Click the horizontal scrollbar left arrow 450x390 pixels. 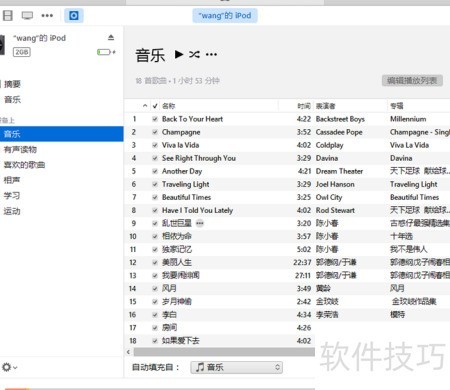tap(128, 352)
